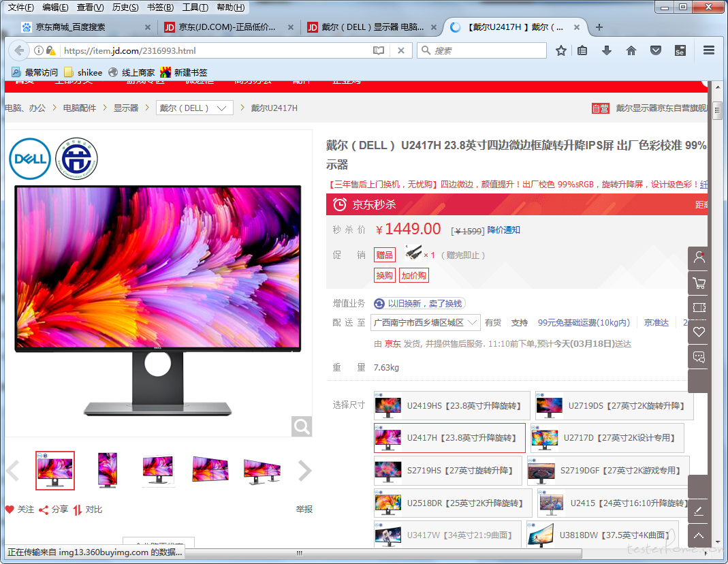Image resolution: width=728 pixels, height=564 pixels.
Task: Click 对比 to compare product
Action: point(88,510)
